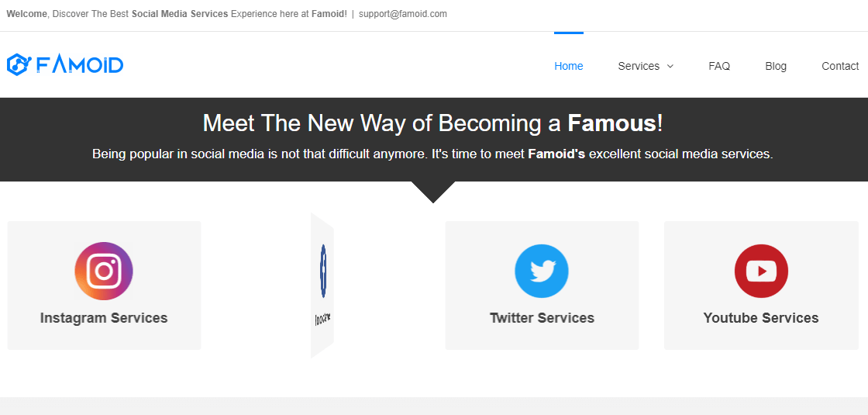The height and width of the screenshot is (415, 868).
Task: Click the Instagram camera logo icon
Action: pos(104,271)
